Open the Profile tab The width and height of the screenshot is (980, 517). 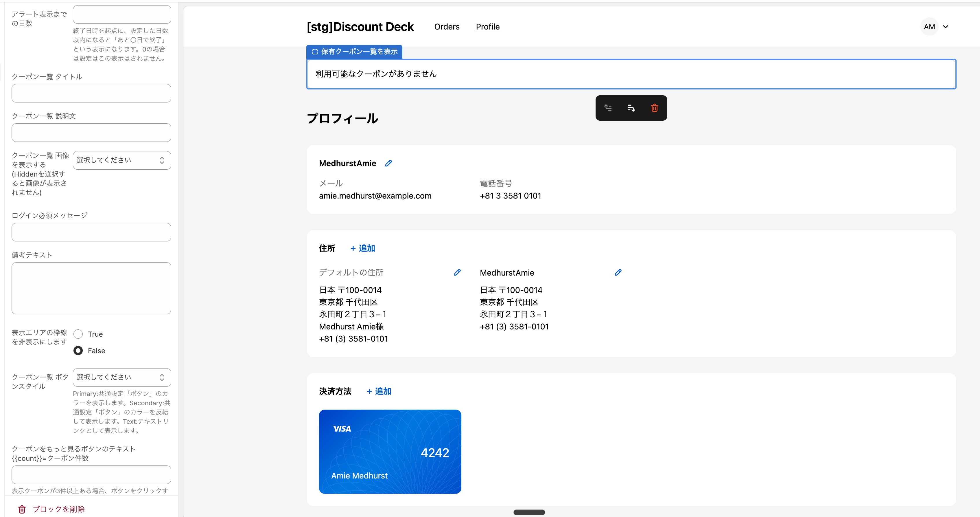487,27
